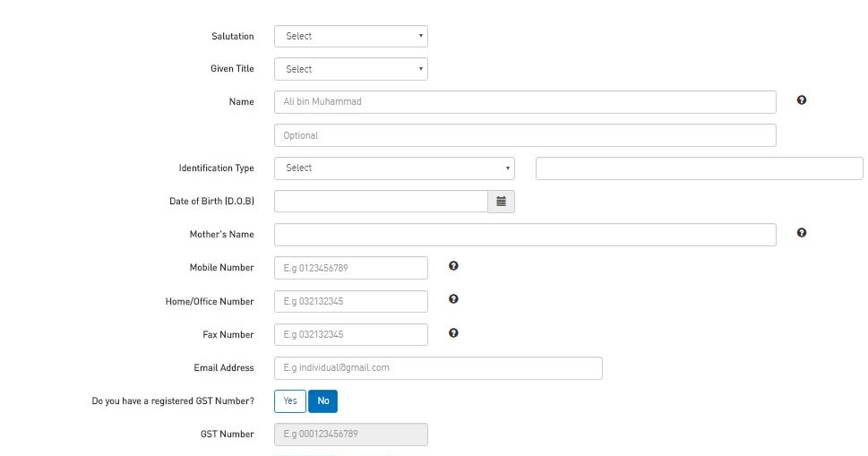
Task: Click the Optional second name field
Action: coord(525,135)
